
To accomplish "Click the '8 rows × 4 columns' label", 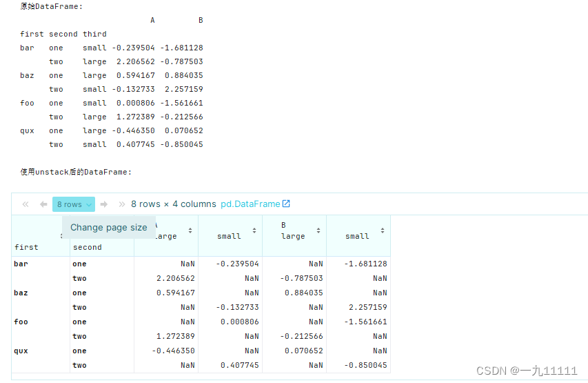I will 173,204.
